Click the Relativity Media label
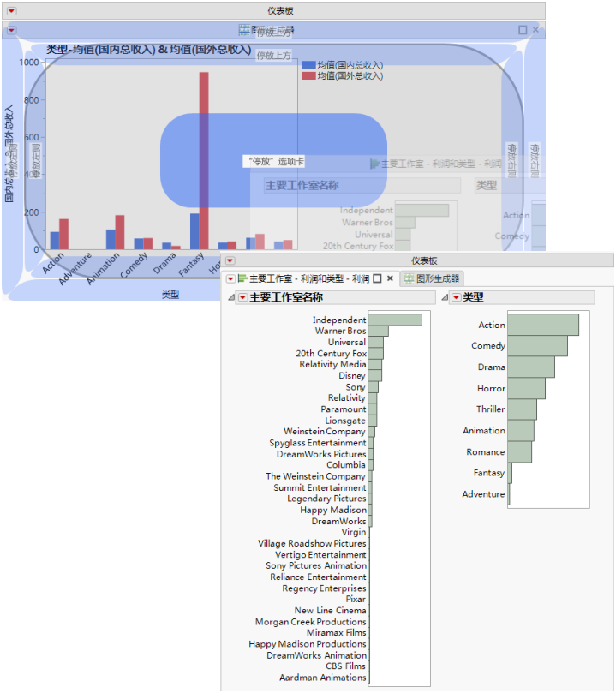Image resolution: width=616 pixels, height=693 pixels. [332, 365]
